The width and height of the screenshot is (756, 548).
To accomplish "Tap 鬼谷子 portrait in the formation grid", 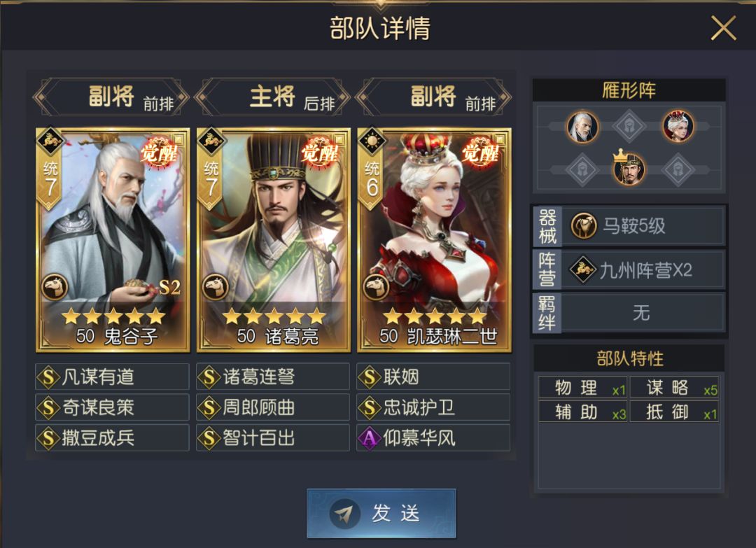I will [582, 127].
